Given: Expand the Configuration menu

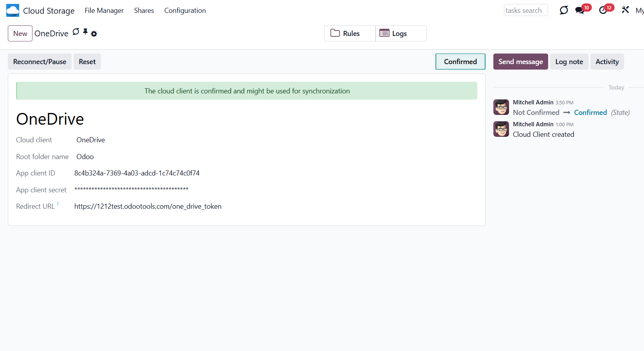Looking at the screenshot, I should coord(185,11).
